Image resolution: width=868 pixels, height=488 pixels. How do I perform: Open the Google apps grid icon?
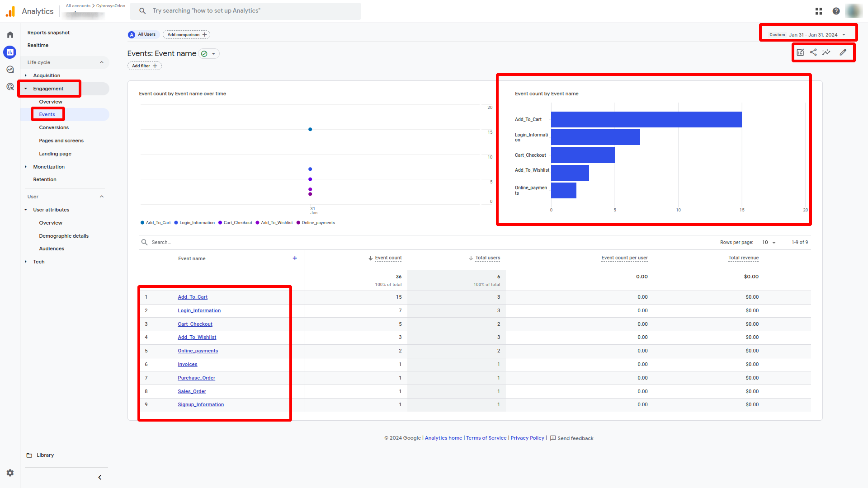tap(819, 11)
